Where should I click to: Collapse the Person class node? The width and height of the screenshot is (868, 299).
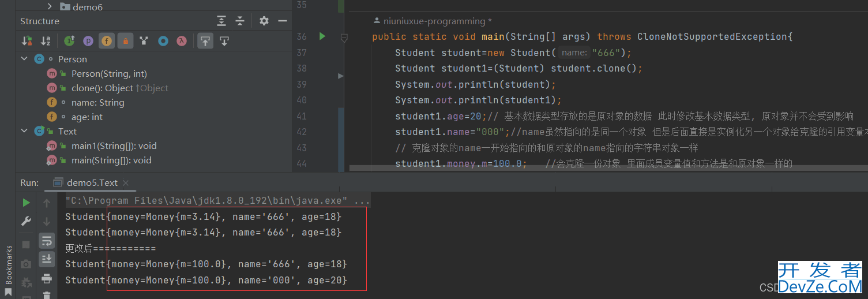point(24,59)
